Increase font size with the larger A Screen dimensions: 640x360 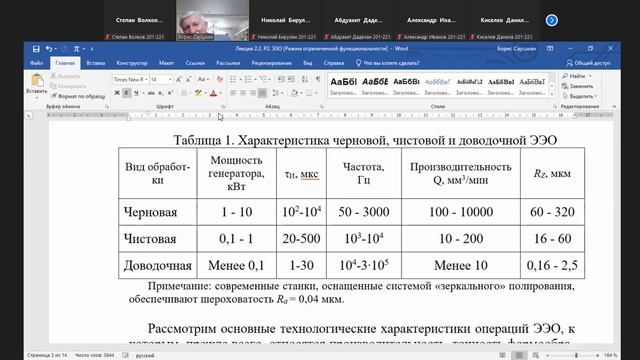[x=178, y=80]
